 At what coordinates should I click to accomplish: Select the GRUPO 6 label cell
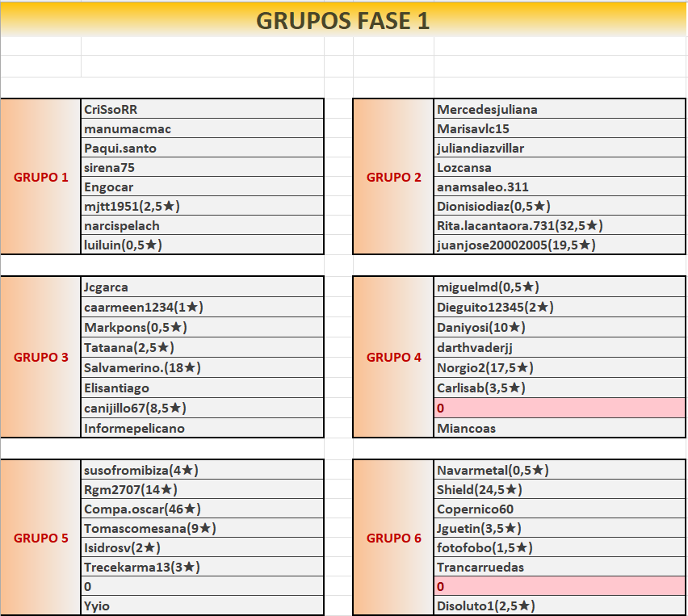coord(394,538)
